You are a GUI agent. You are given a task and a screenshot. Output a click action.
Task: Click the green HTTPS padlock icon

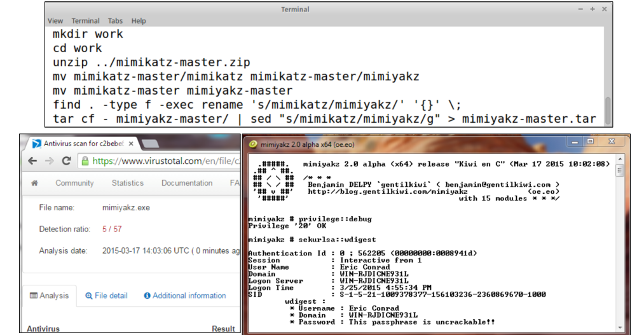[85, 161]
